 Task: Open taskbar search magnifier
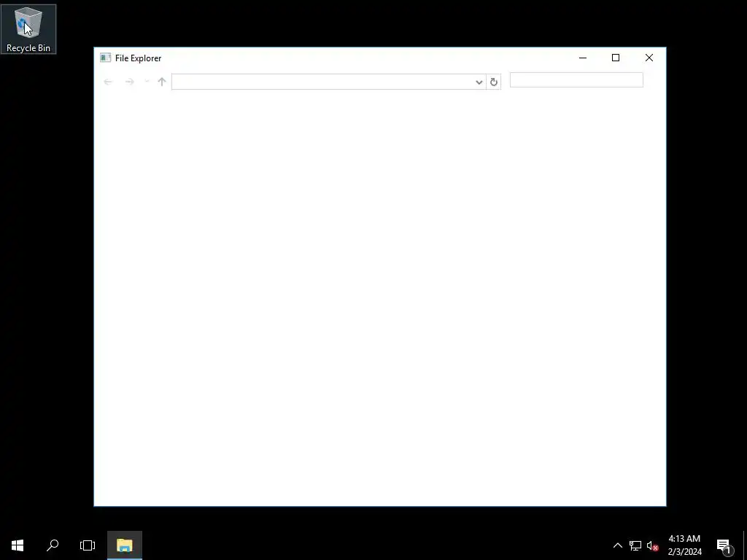(53, 545)
